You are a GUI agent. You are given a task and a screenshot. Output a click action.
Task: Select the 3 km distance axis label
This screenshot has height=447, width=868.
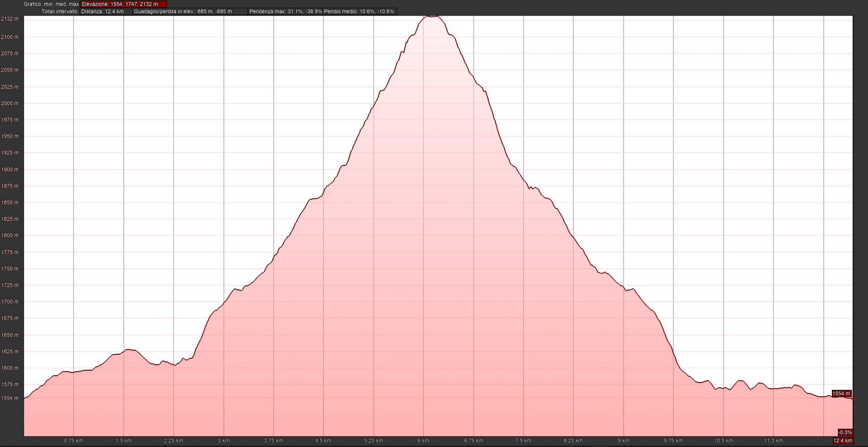click(223, 441)
